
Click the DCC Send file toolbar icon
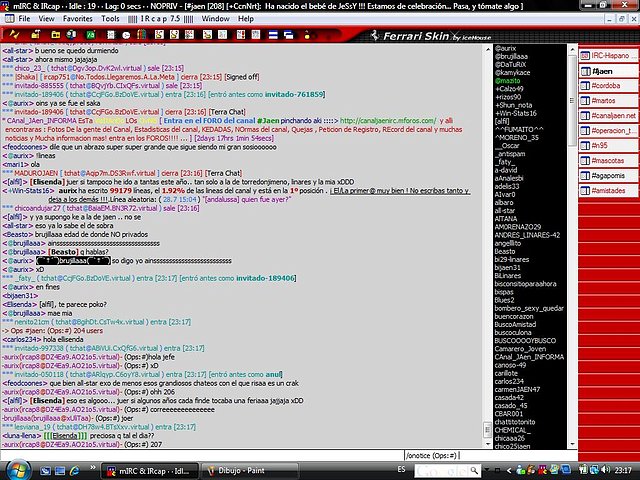coord(159,35)
